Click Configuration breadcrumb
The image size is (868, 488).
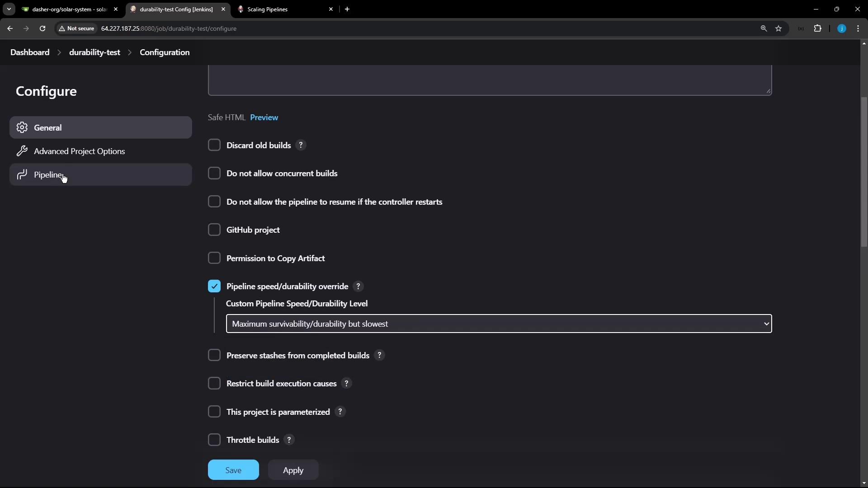pyautogui.click(x=165, y=52)
